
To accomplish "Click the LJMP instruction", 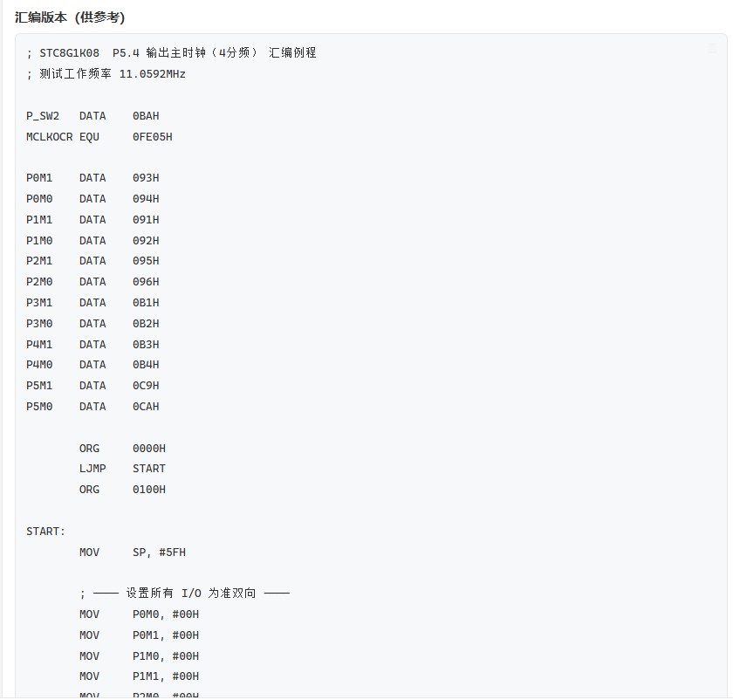I will coord(92,469).
